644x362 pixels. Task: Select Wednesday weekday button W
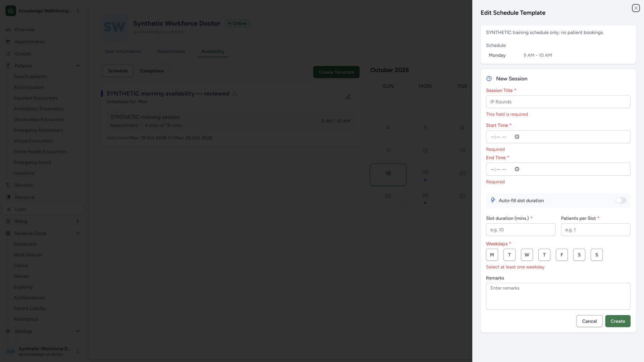point(527,255)
